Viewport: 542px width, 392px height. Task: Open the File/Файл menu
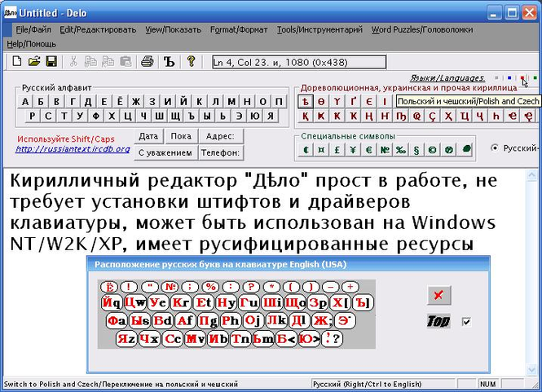[x=33, y=29]
